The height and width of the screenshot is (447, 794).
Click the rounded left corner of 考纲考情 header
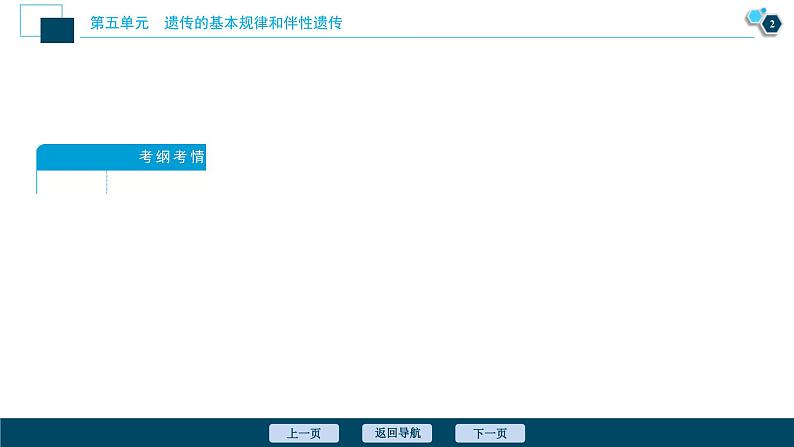[42, 152]
